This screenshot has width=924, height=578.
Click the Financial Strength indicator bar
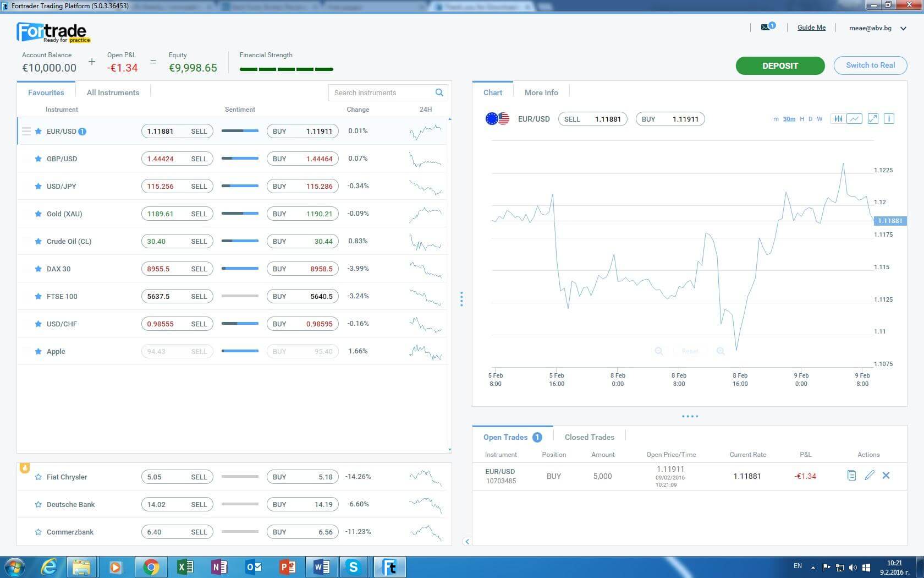point(287,69)
